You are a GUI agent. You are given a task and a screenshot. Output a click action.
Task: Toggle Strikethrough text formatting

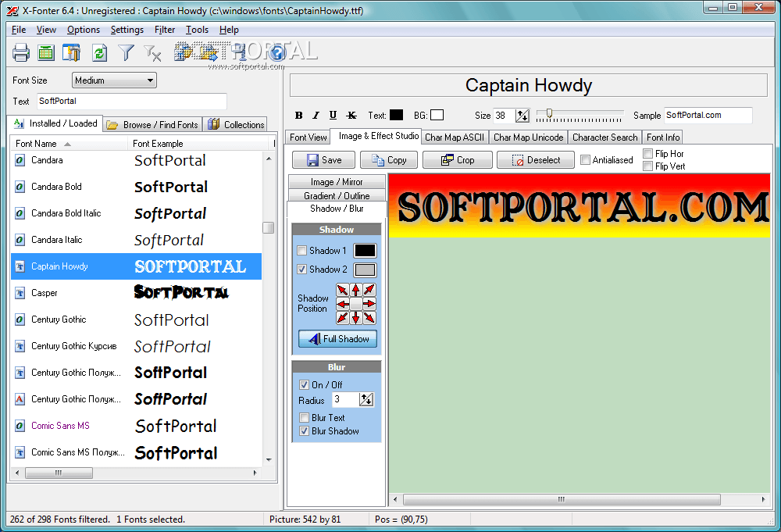(x=351, y=116)
